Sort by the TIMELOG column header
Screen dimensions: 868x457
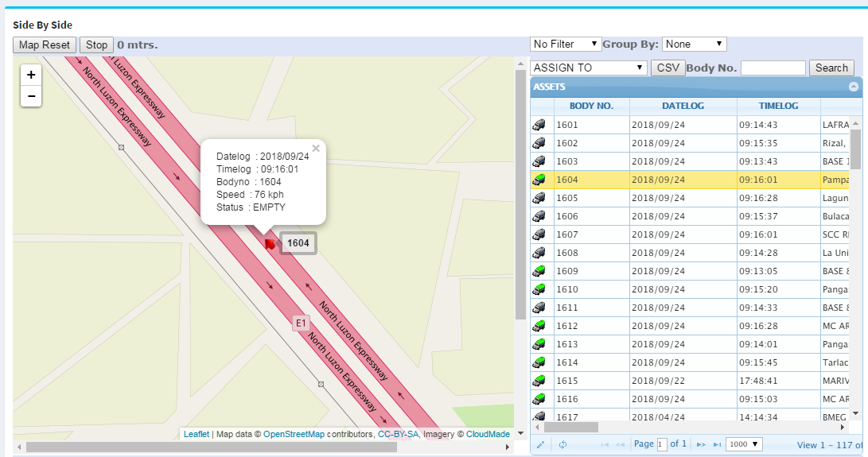tap(779, 106)
